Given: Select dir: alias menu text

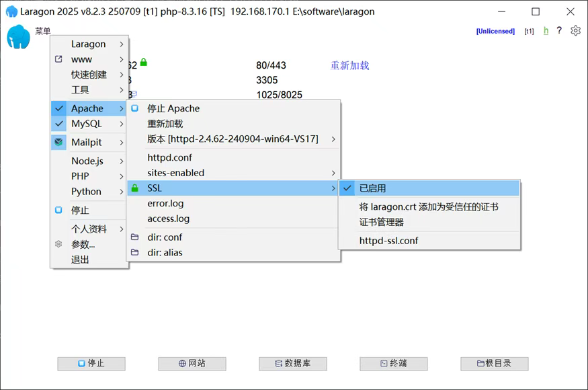Looking at the screenshot, I should tap(165, 253).
